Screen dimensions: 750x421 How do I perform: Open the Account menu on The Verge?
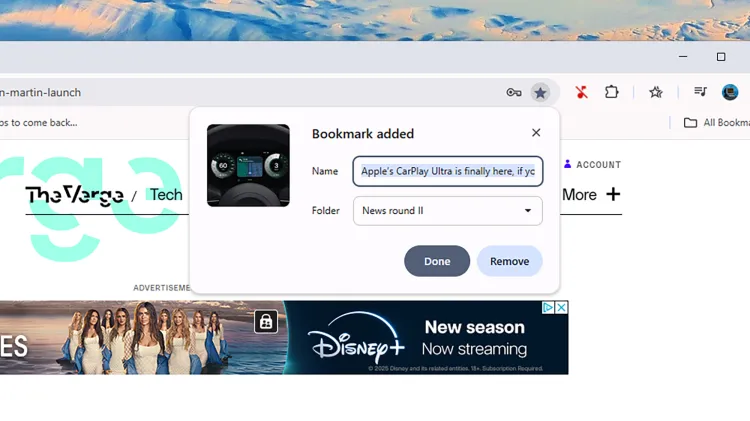point(592,165)
